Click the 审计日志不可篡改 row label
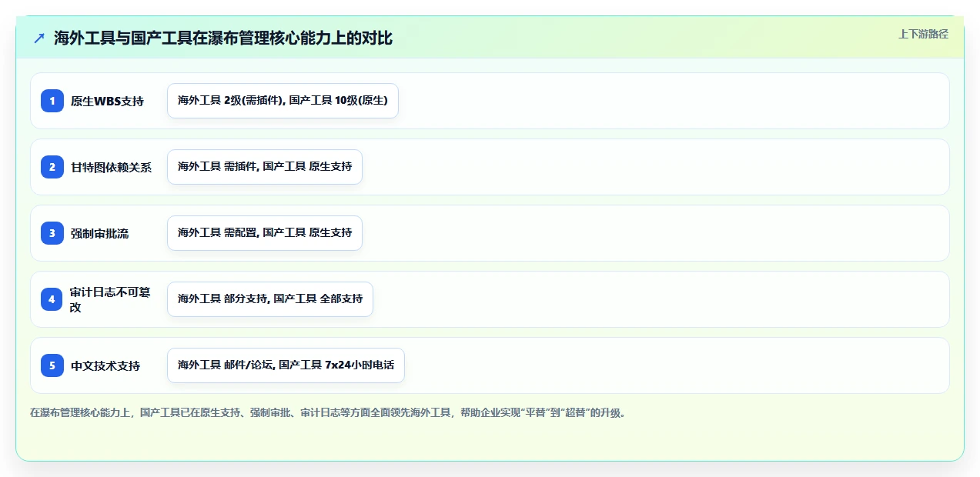 (111, 299)
